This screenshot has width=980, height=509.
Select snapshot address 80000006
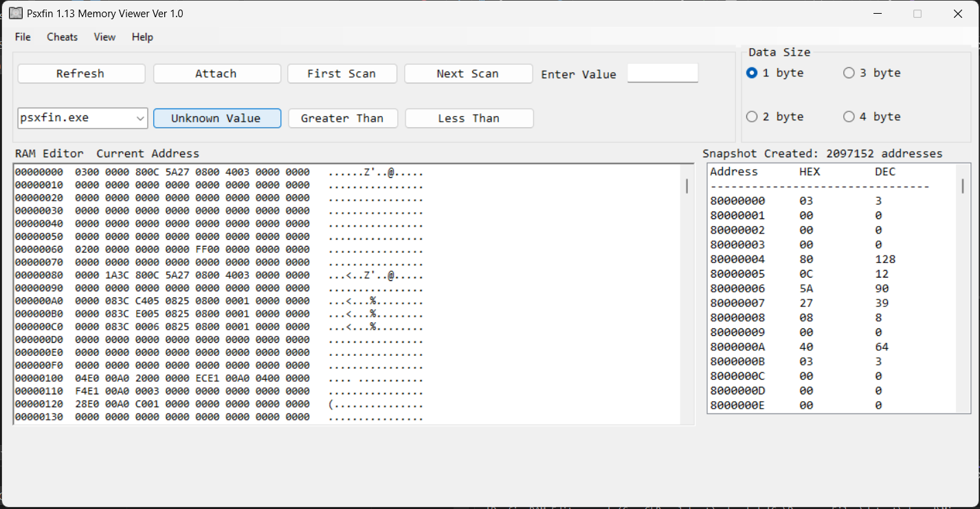pyautogui.click(x=737, y=289)
